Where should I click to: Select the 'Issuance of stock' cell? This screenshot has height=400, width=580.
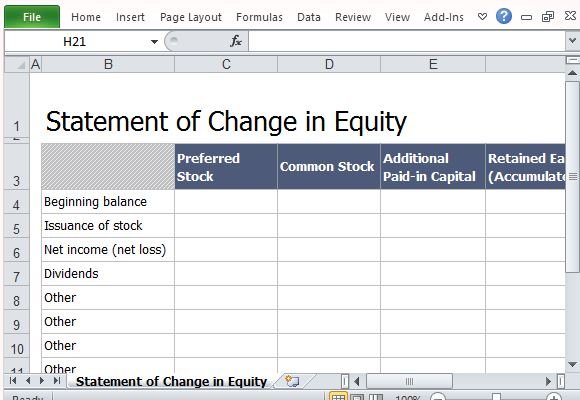tap(108, 226)
